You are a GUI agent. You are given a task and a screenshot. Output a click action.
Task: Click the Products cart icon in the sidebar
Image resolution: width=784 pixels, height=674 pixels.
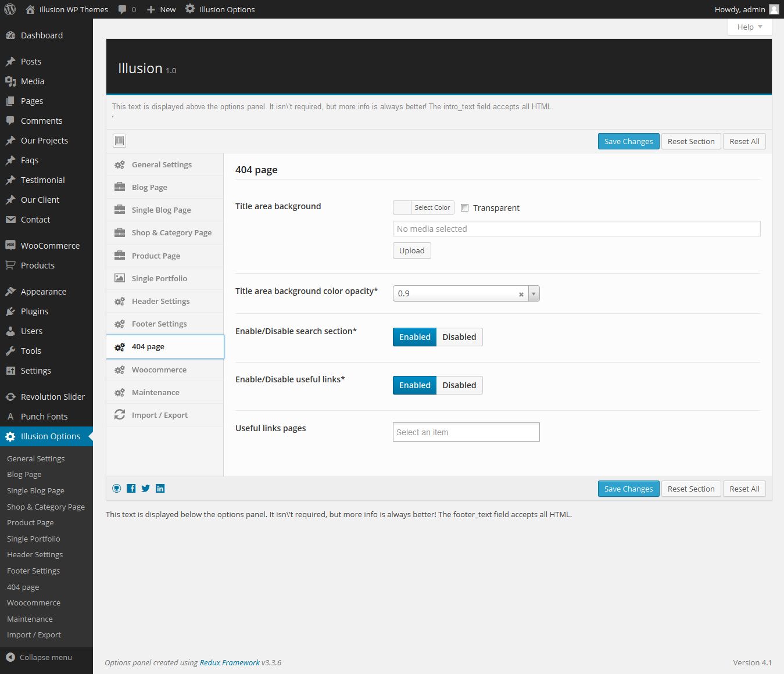pos(10,266)
